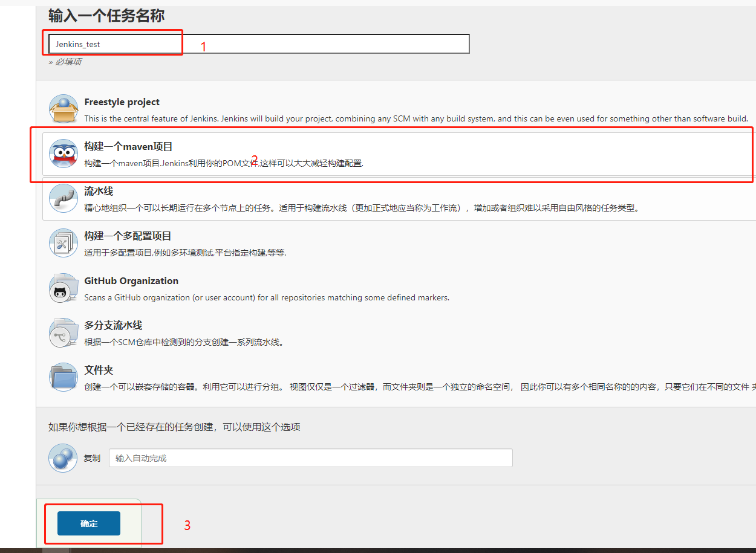Image resolution: width=756 pixels, height=553 pixels.
Task: Select 构建一个多配置项目 title
Action: [128, 236]
